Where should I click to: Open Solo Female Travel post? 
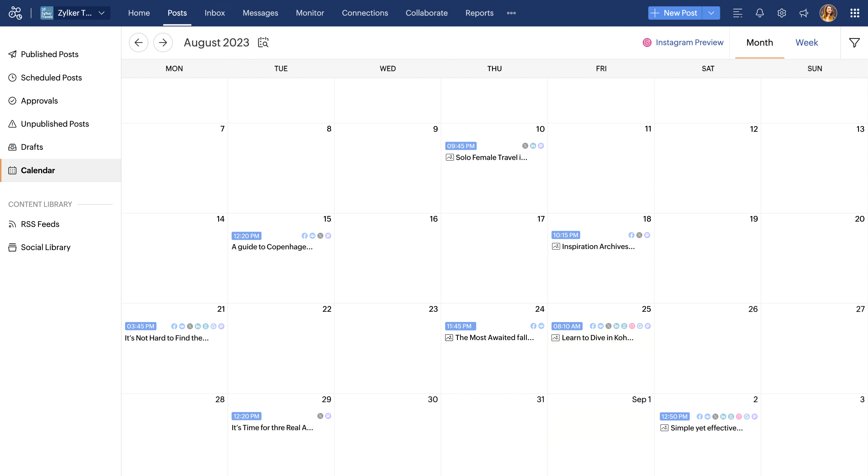click(491, 157)
